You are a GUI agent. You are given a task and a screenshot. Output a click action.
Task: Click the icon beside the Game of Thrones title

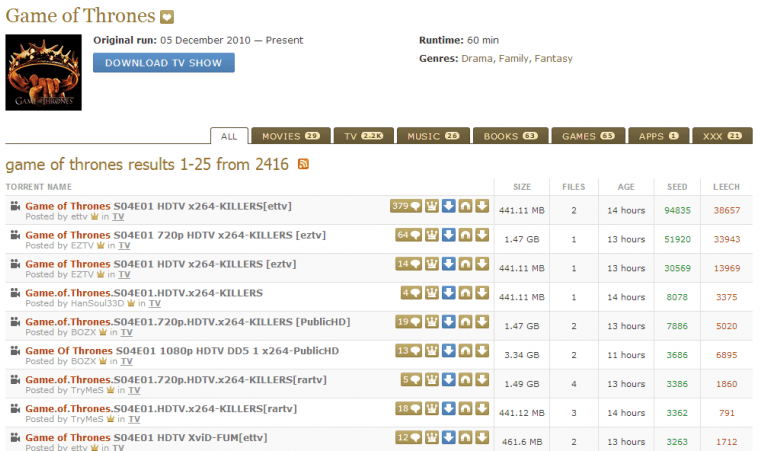168,17
